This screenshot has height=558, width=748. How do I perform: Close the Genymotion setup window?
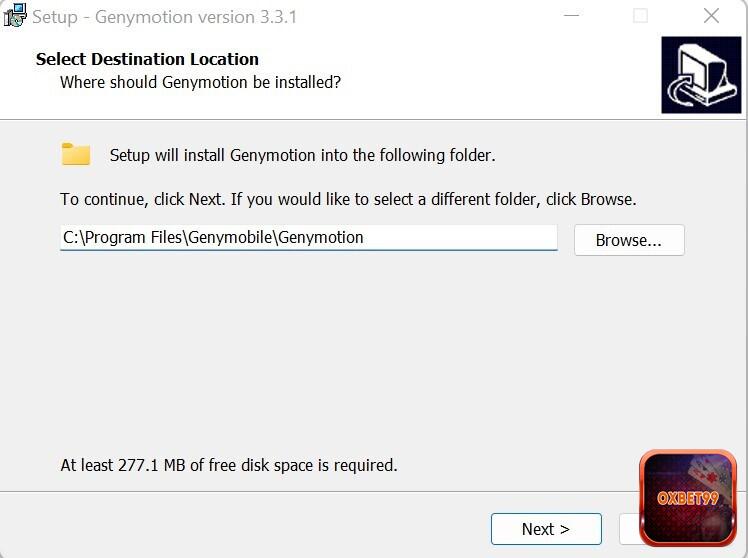(711, 16)
